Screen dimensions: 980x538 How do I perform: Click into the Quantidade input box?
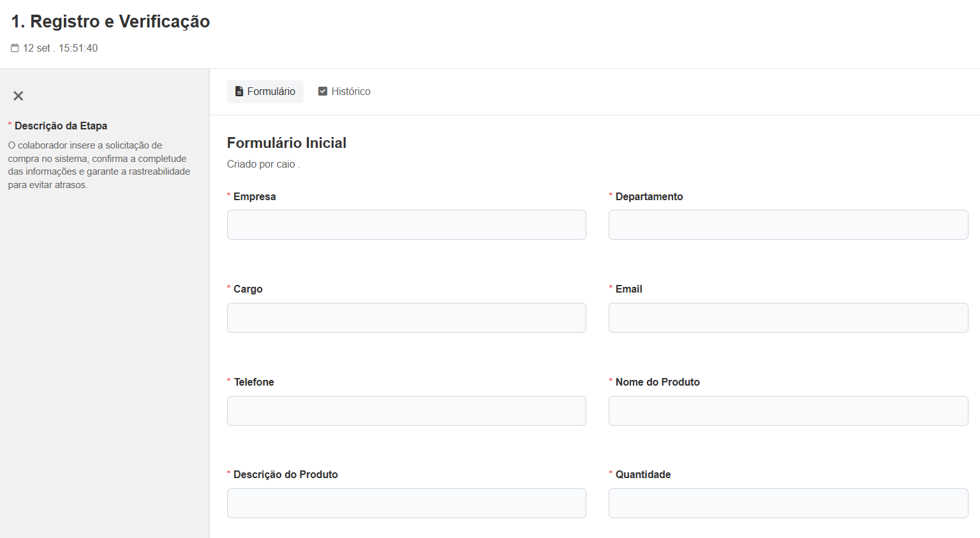click(788, 503)
